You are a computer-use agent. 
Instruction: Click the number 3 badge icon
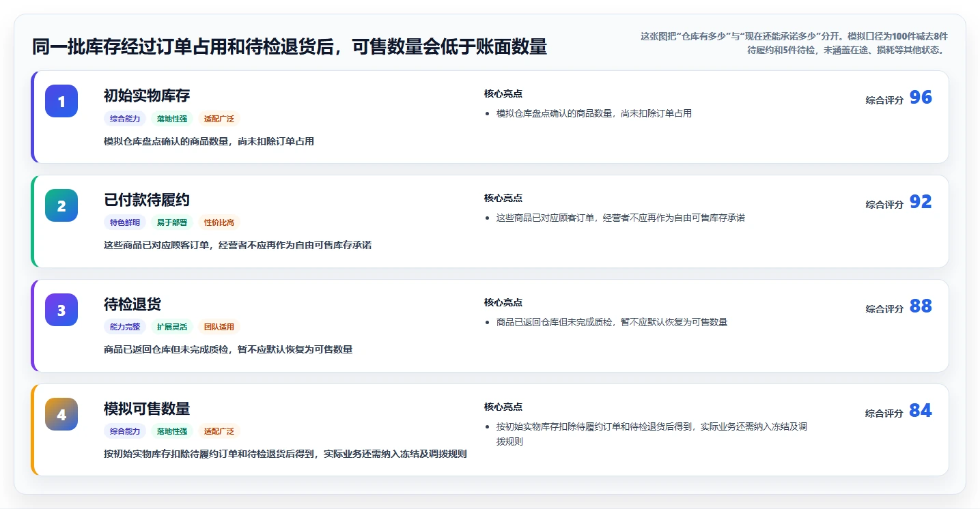[x=61, y=310]
